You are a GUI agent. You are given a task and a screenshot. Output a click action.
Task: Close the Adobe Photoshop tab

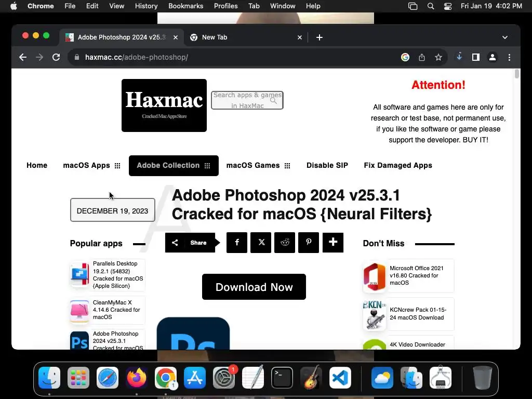[176, 37]
